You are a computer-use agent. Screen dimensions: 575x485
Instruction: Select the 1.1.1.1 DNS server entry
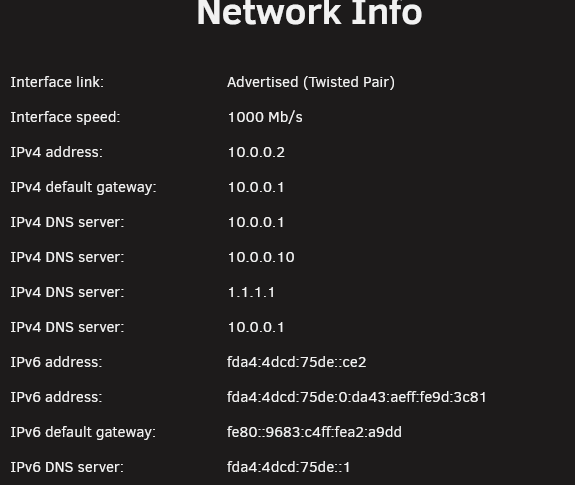pos(251,292)
